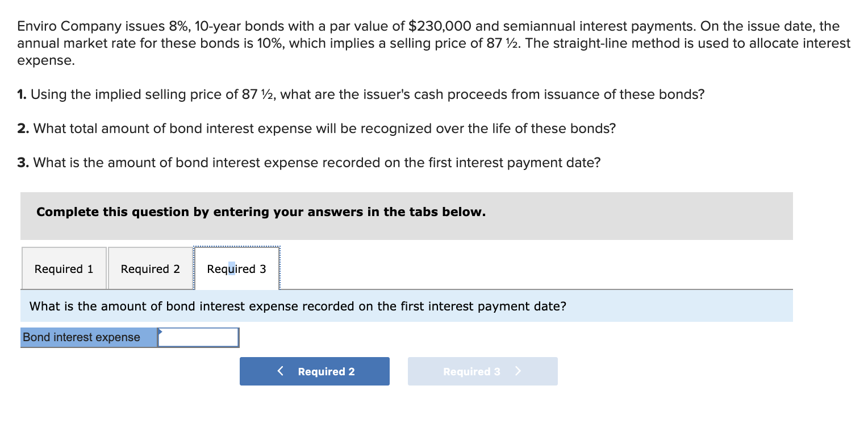Click the right chevron on the Required 3 button

click(x=518, y=371)
